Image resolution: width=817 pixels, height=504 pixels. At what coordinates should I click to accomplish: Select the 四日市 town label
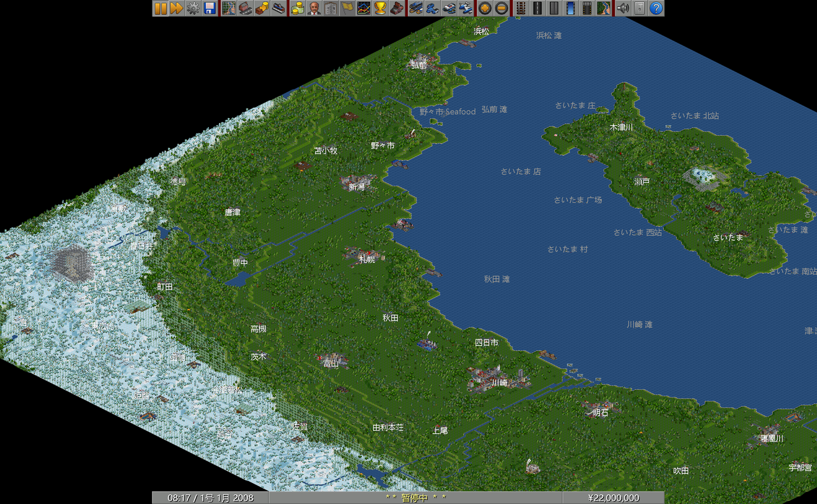pos(486,343)
